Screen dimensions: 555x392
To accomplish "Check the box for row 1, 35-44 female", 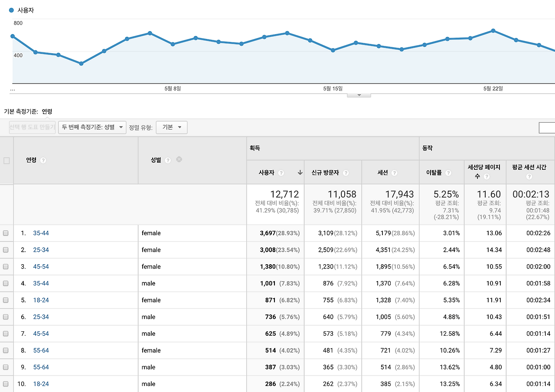I will [6, 233].
